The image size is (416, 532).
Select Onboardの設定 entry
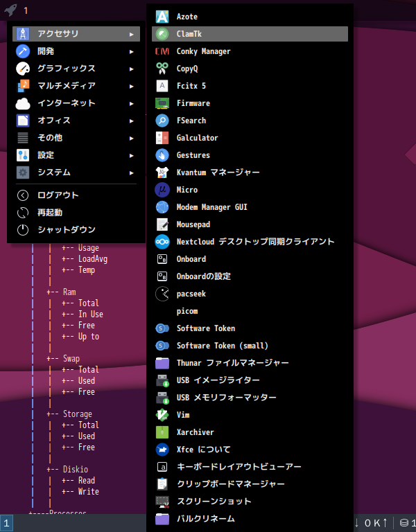[x=250, y=276]
